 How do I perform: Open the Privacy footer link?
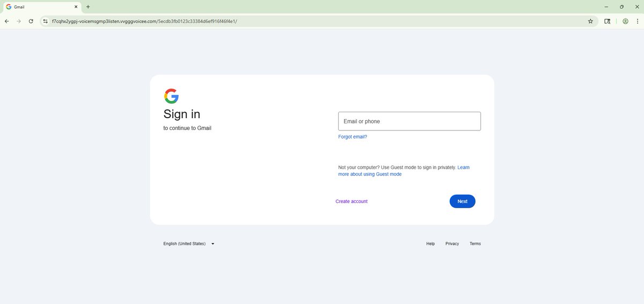(x=452, y=243)
